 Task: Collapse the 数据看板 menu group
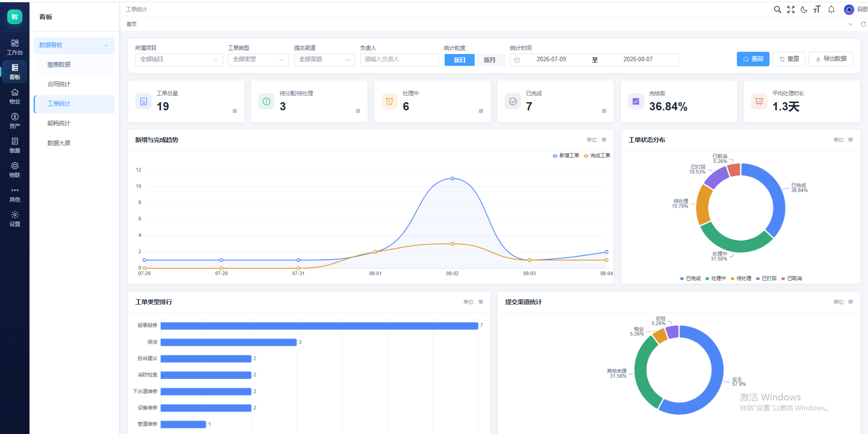click(x=74, y=45)
